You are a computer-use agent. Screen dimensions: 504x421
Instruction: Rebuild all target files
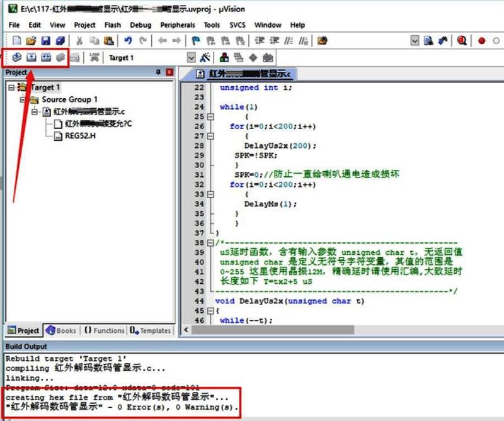click(x=45, y=57)
